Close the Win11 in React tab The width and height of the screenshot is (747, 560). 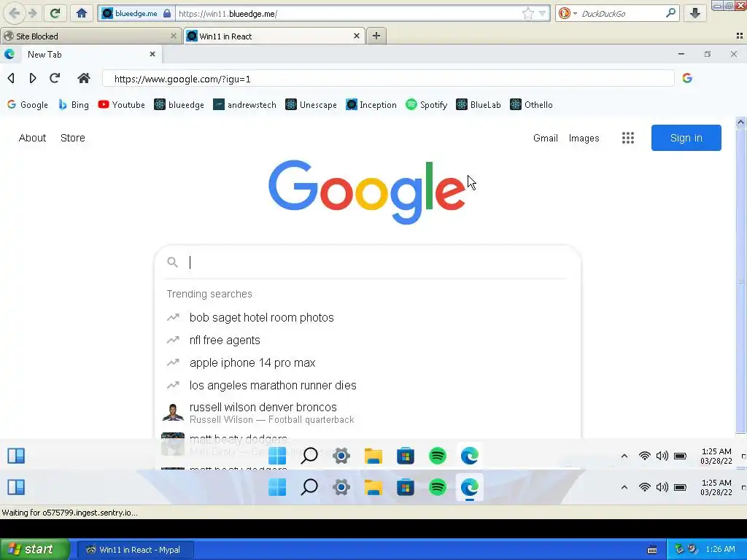click(356, 36)
